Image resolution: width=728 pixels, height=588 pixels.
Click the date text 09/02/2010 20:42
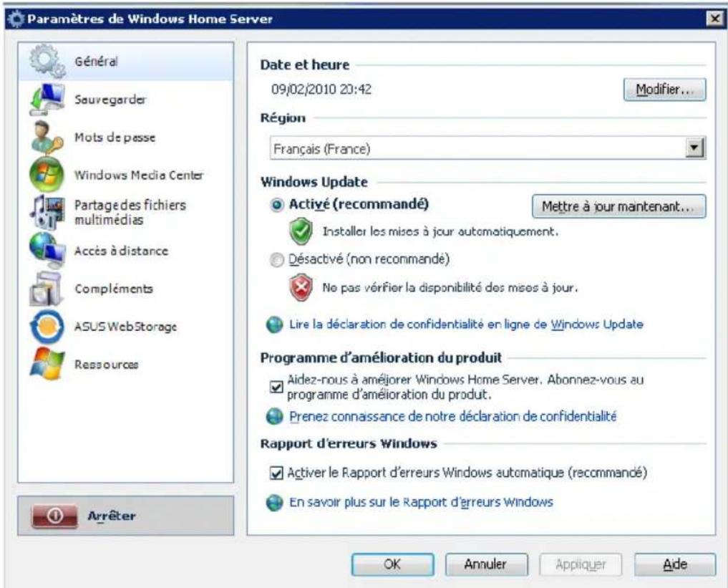coord(321,90)
